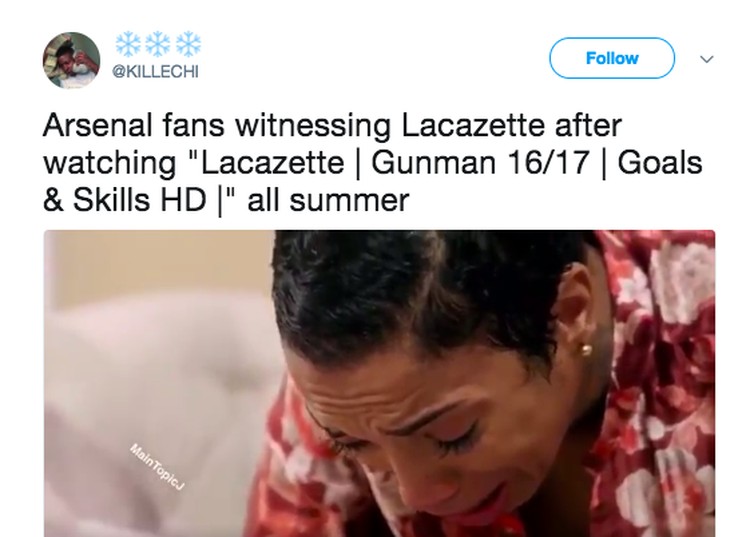The image size is (750, 537).
Task: Open the tweet options chevron beside Follow
Action: (x=706, y=59)
